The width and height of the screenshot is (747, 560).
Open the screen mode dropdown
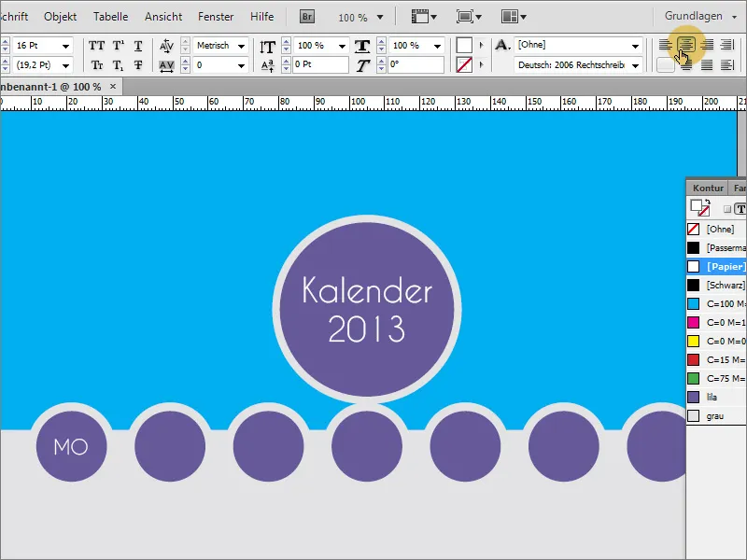tap(469, 17)
